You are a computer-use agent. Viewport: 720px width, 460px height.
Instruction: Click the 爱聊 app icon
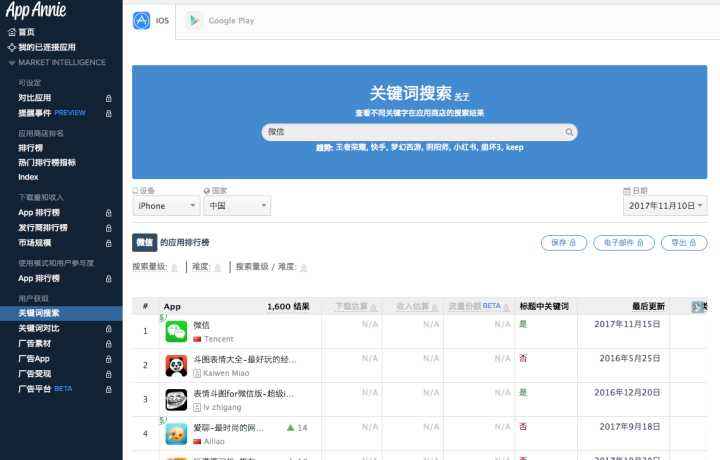(176, 434)
